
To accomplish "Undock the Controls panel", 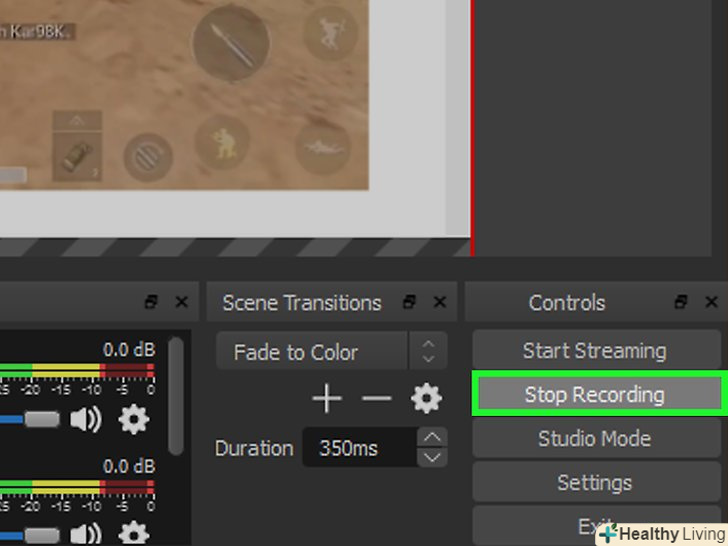I will pyautogui.click(x=681, y=302).
